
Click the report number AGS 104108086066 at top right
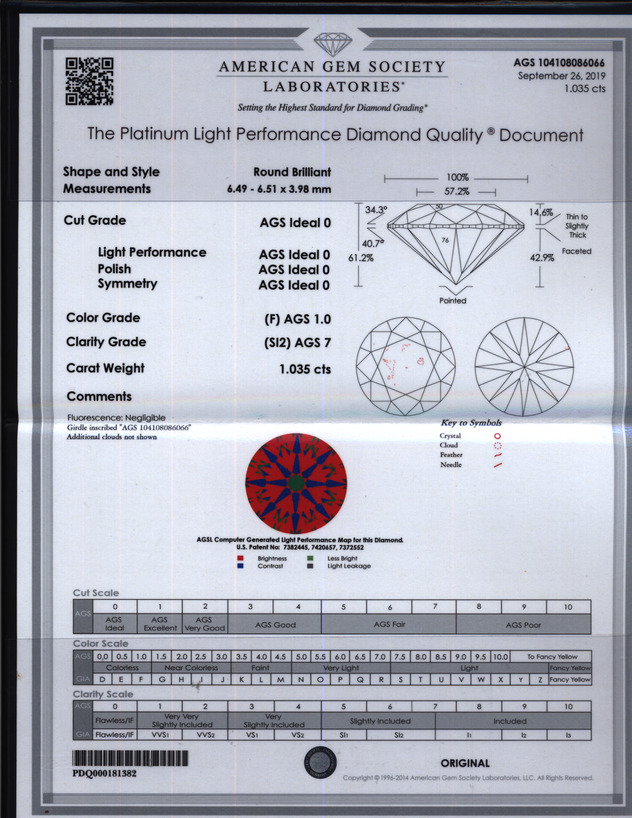coord(558,63)
